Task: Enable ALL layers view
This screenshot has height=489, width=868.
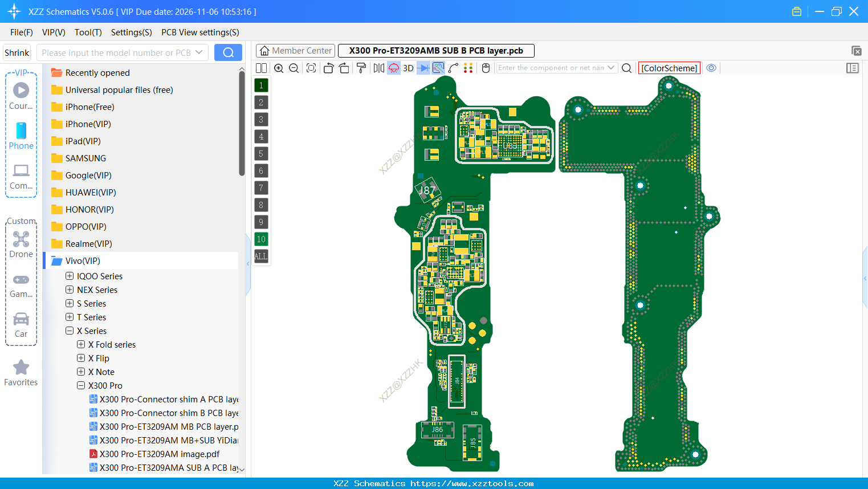Action: click(261, 256)
